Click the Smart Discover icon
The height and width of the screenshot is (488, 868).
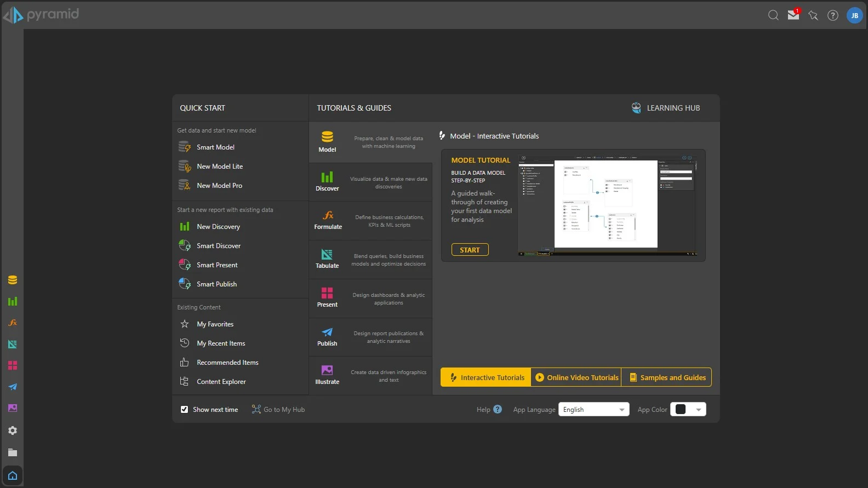pyautogui.click(x=185, y=245)
